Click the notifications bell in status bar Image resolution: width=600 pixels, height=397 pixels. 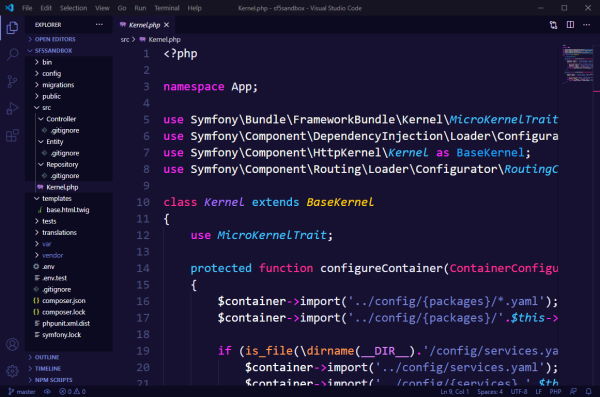point(589,392)
